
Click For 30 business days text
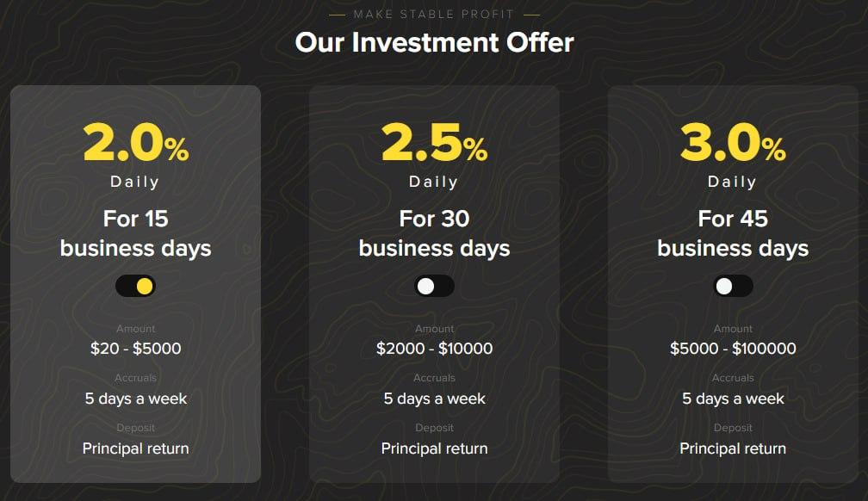pyautogui.click(x=435, y=233)
